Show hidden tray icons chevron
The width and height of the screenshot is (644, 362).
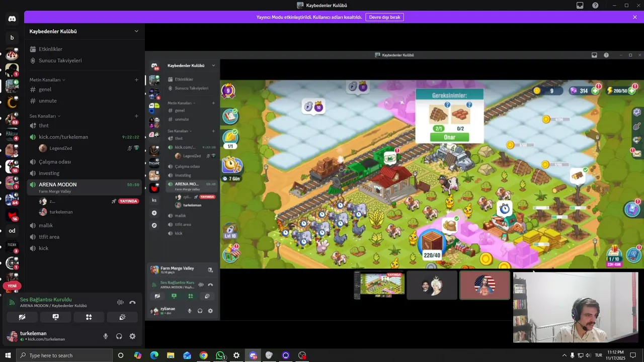coord(564,355)
